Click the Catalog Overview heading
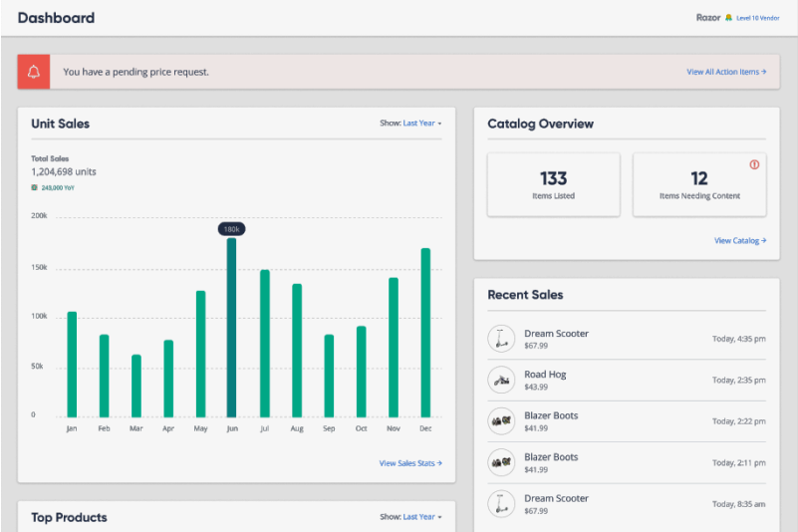This screenshot has width=798, height=532. [541, 124]
